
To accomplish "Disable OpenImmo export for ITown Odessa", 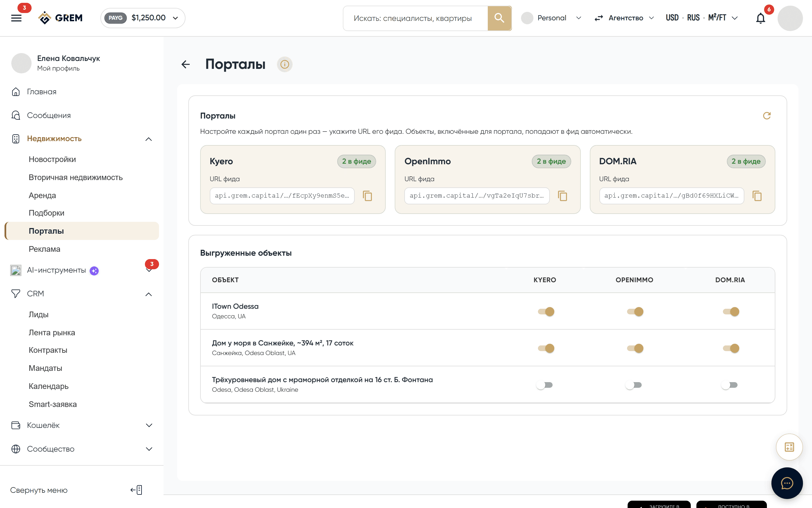I will point(635,312).
